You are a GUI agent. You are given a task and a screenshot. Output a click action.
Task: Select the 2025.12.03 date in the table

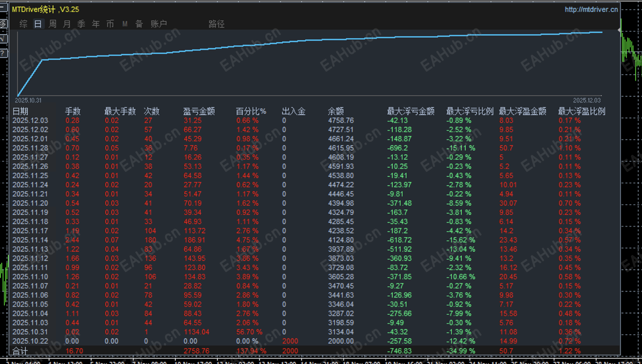[30, 120]
